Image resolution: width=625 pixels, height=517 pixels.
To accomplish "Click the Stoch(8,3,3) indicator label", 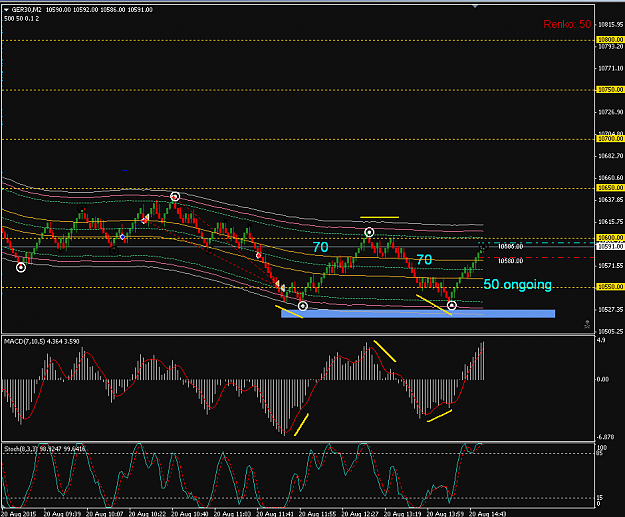I will pyautogui.click(x=44, y=449).
